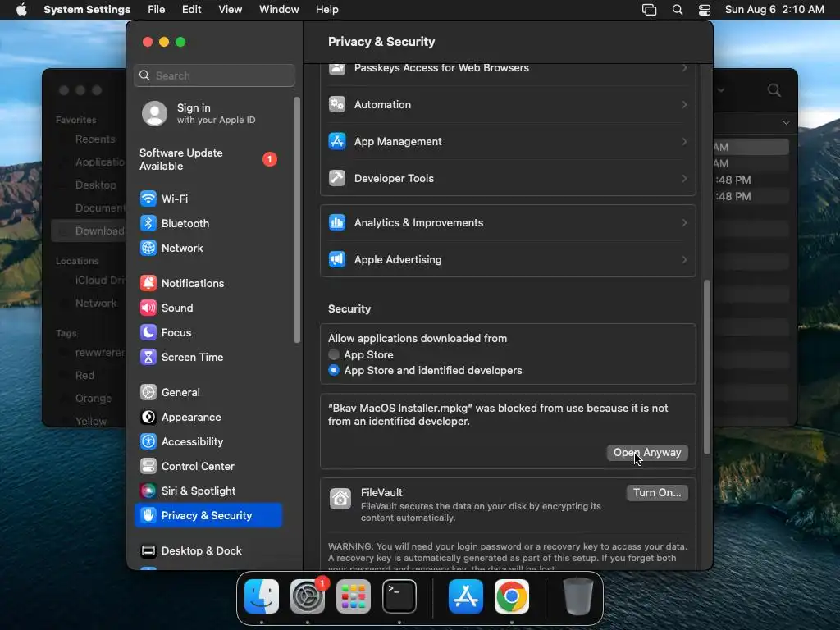840x630 pixels.
Task: Select General gear icon in sidebar
Action: (x=148, y=393)
